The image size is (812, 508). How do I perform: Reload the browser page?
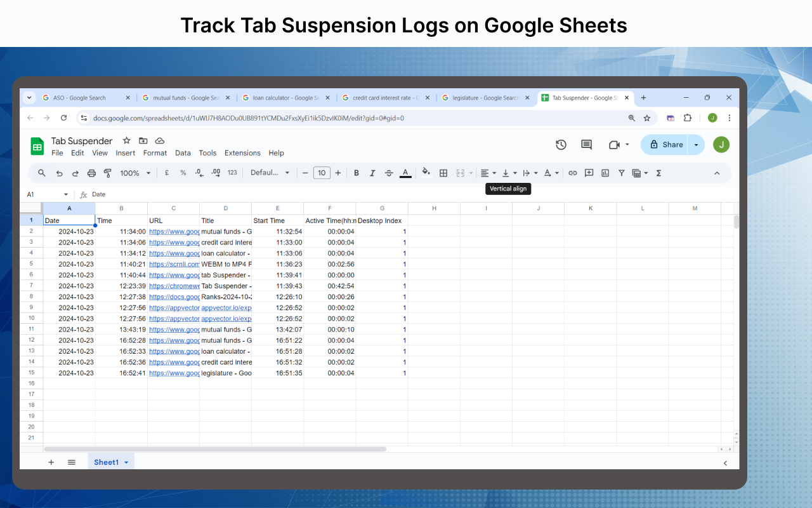pyautogui.click(x=63, y=117)
